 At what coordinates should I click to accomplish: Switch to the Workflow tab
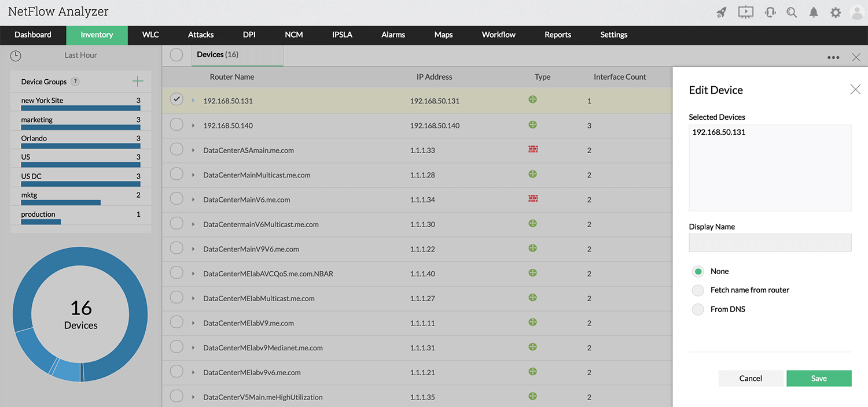pos(498,35)
